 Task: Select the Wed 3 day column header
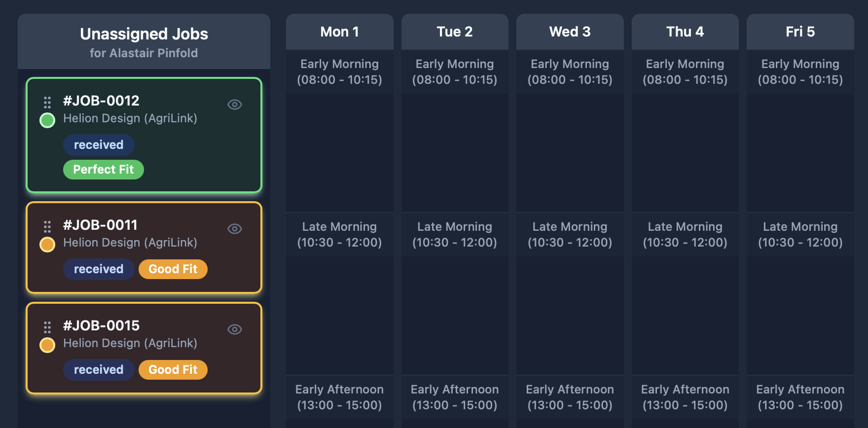pyautogui.click(x=570, y=32)
